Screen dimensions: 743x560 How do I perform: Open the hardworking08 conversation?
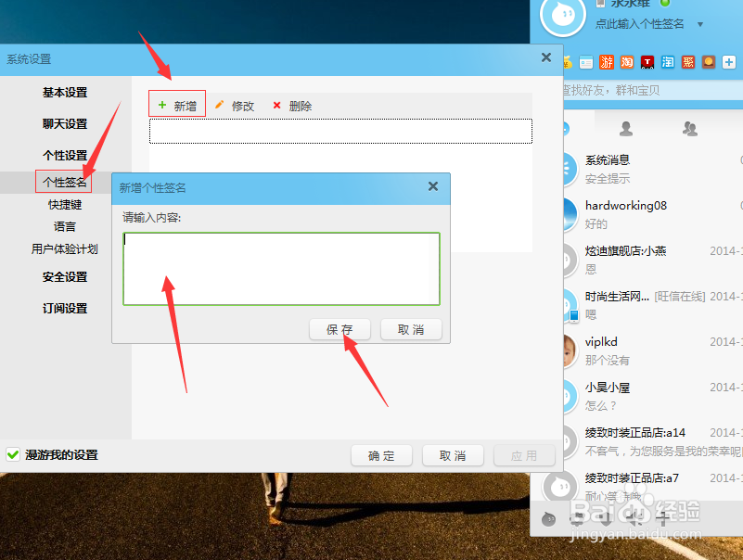point(653,214)
